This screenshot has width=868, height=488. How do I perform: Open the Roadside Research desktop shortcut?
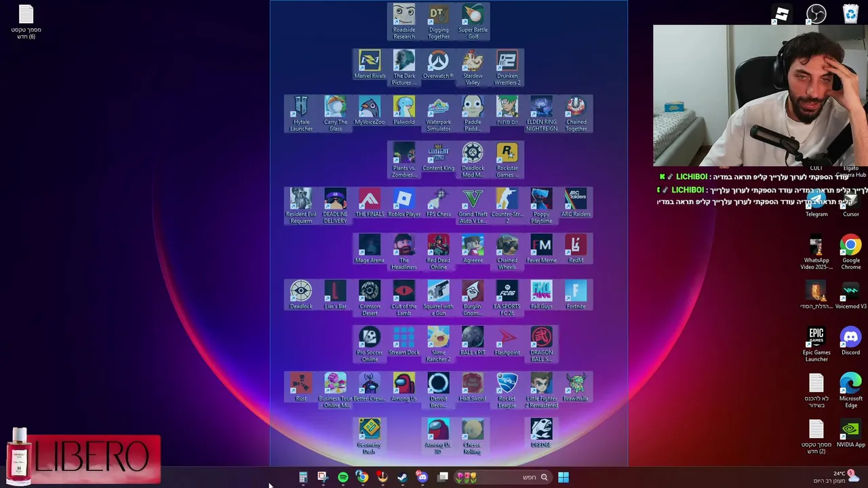(404, 22)
